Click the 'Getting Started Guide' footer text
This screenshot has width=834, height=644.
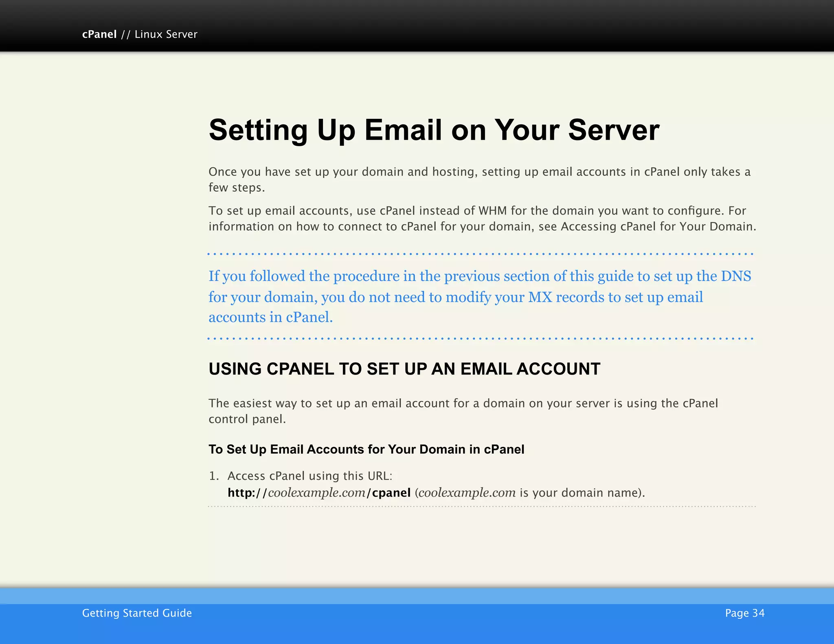137,613
